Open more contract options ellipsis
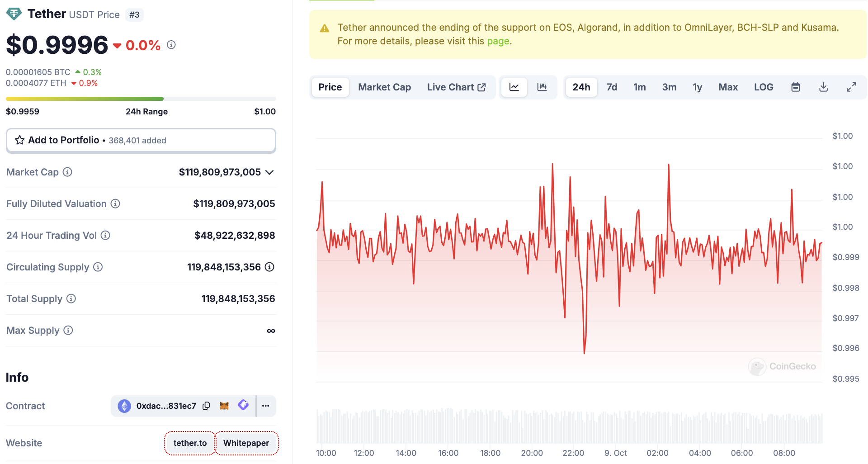This screenshot has height=464, width=868. tap(266, 406)
